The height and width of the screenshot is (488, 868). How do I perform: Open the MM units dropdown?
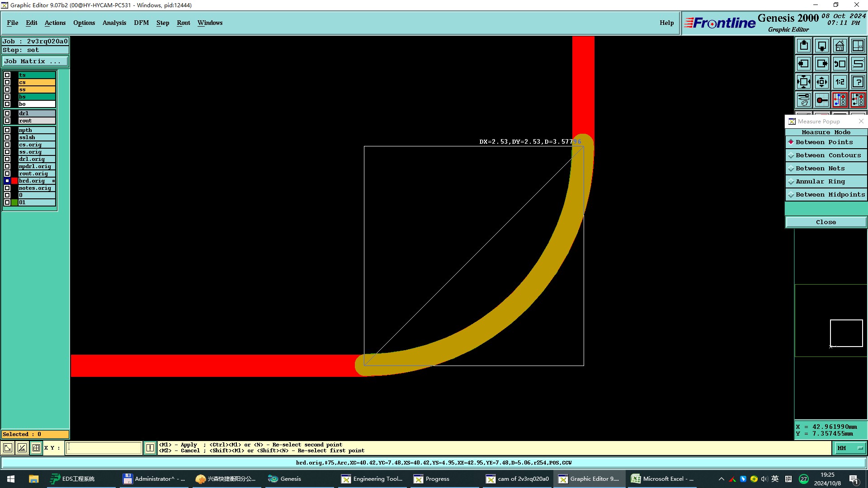tap(849, 448)
